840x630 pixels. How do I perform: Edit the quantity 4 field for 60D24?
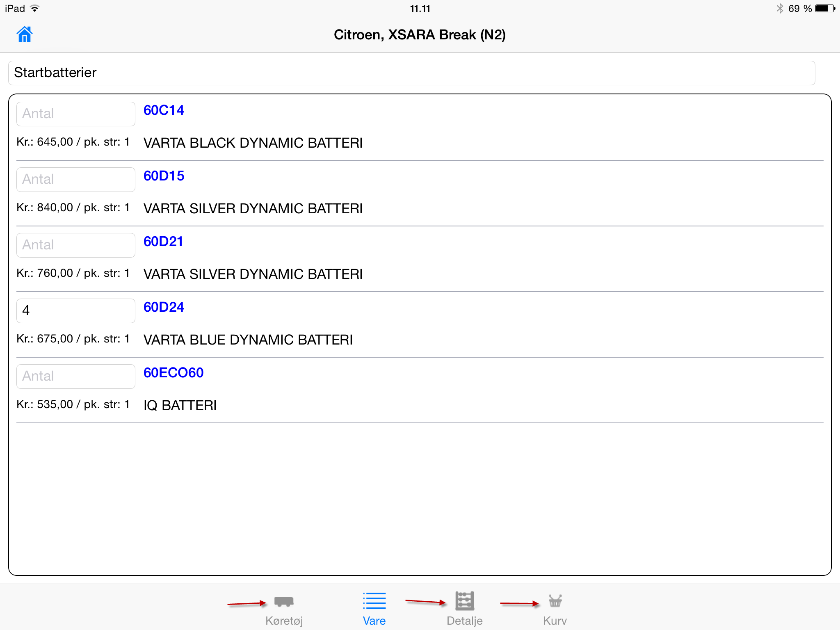tap(76, 310)
